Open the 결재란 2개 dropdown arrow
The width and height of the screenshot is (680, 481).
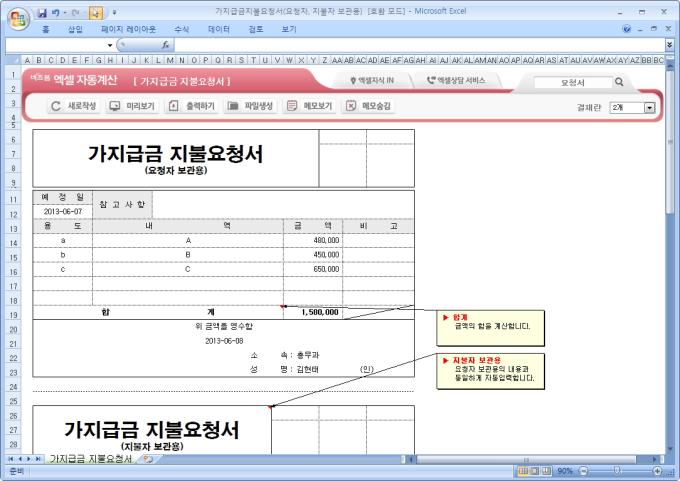pyautogui.click(x=649, y=108)
